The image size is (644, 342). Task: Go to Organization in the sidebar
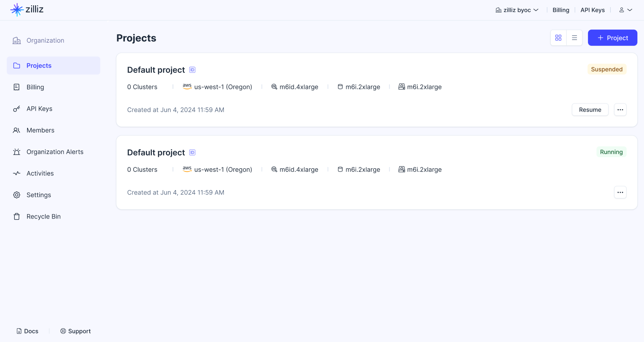pyautogui.click(x=45, y=40)
